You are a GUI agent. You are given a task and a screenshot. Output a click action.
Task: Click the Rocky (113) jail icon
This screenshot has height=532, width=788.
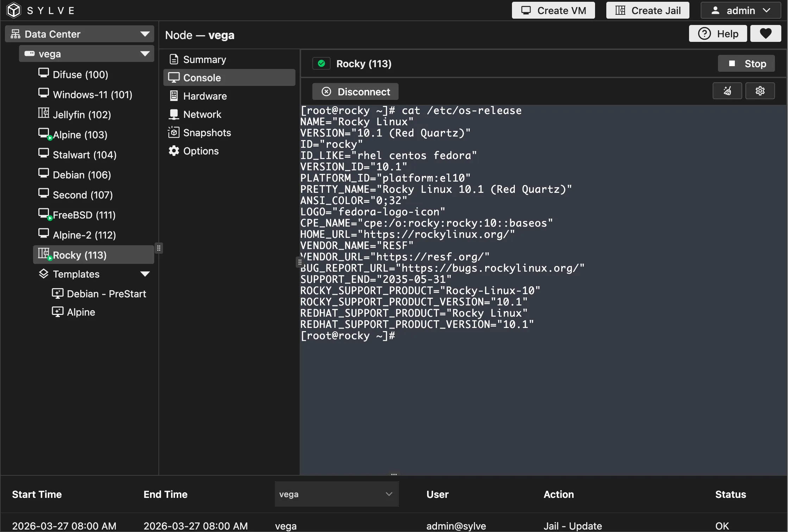[45, 254]
